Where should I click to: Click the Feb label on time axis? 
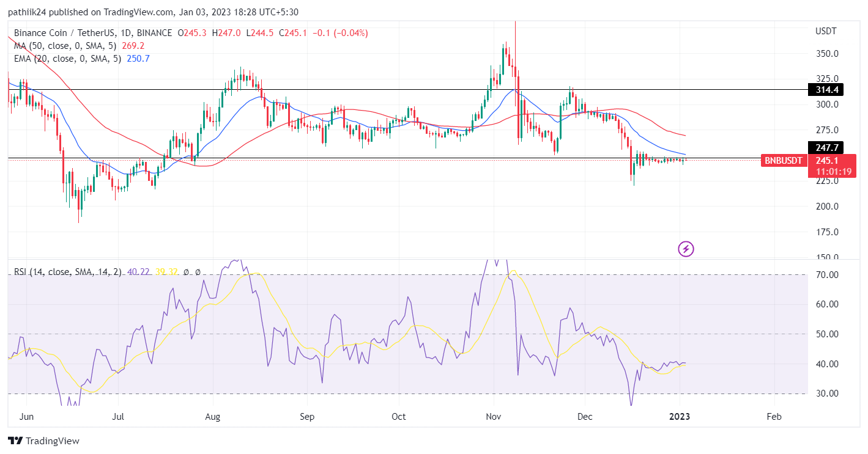[x=774, y=417]
